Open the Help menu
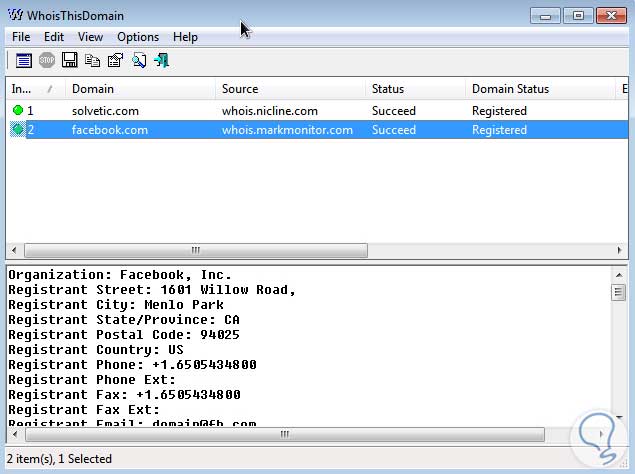 click(185, 37)
